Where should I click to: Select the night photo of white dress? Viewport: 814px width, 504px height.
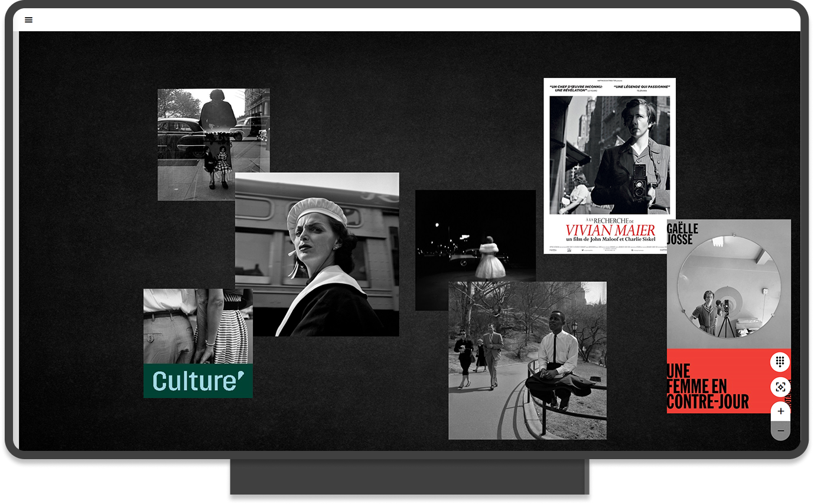476,250
